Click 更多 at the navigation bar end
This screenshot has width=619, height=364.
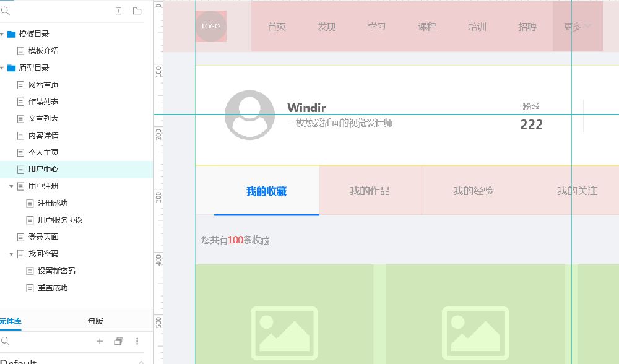pos(576,27)
